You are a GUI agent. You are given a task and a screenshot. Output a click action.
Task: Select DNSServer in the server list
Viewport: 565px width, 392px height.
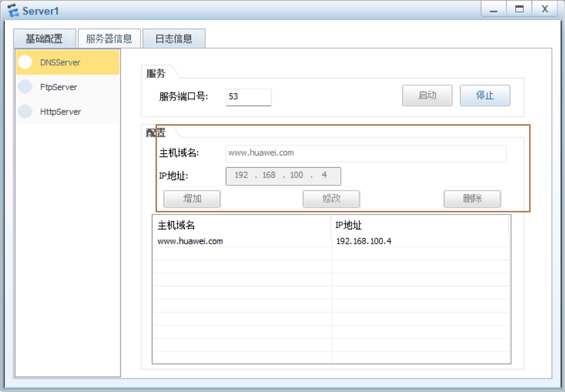point(68,62)
